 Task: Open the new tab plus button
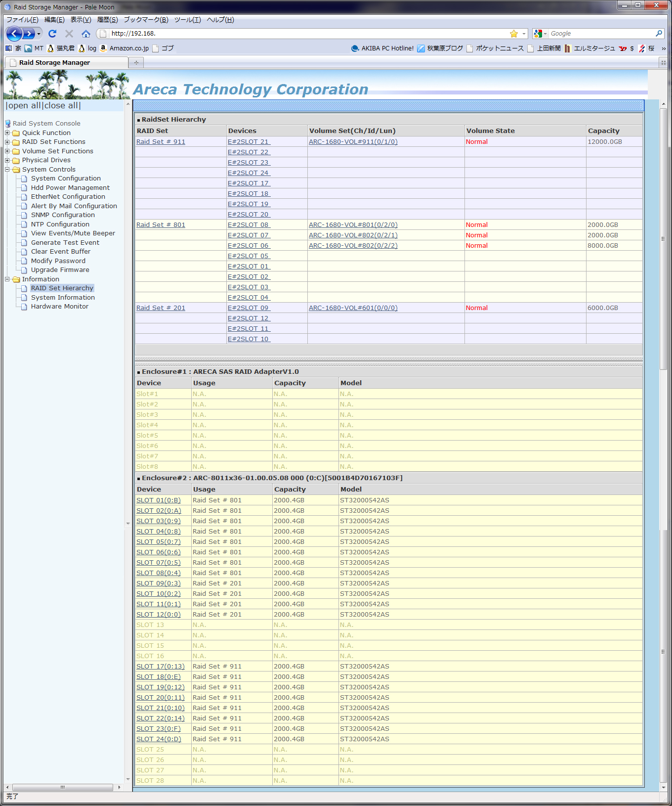(x=136, y=63)
